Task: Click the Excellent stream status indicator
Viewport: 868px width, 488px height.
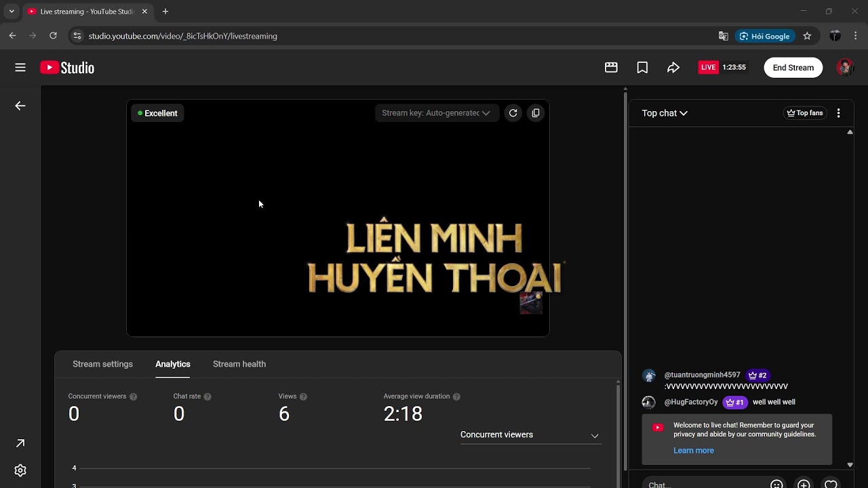Action: pos(158,113)
